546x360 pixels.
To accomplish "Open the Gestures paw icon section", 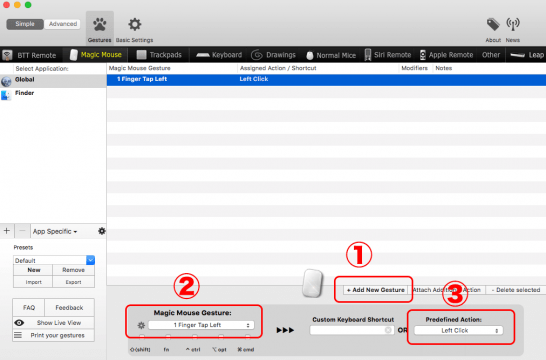I will tap(100, 29).
